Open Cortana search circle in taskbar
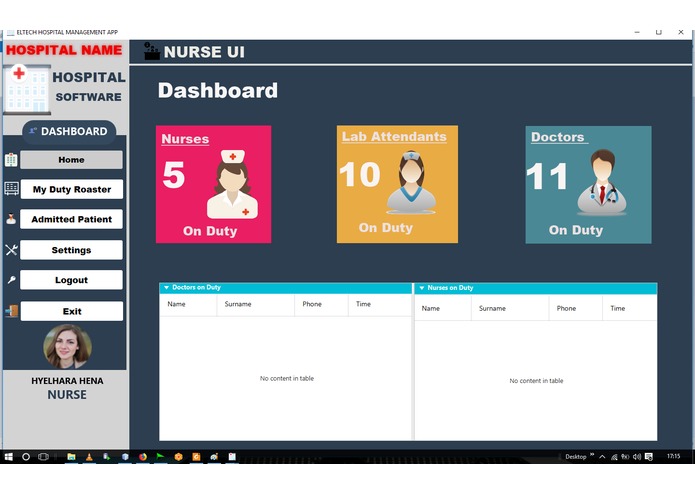This screenshot has height=494, width=695. coord(26,456)
